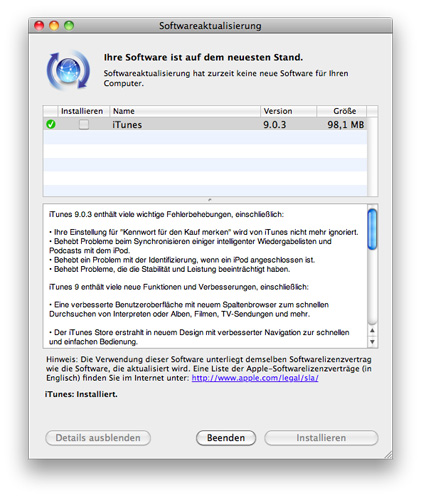Click the Installieren column header

point(83,111)
